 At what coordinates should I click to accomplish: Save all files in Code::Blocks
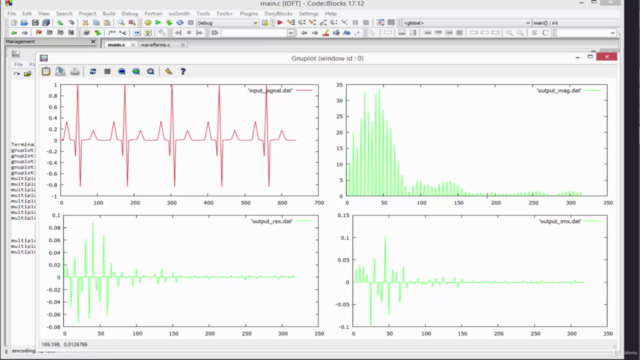pyautogui.click(x=46, y=23)
